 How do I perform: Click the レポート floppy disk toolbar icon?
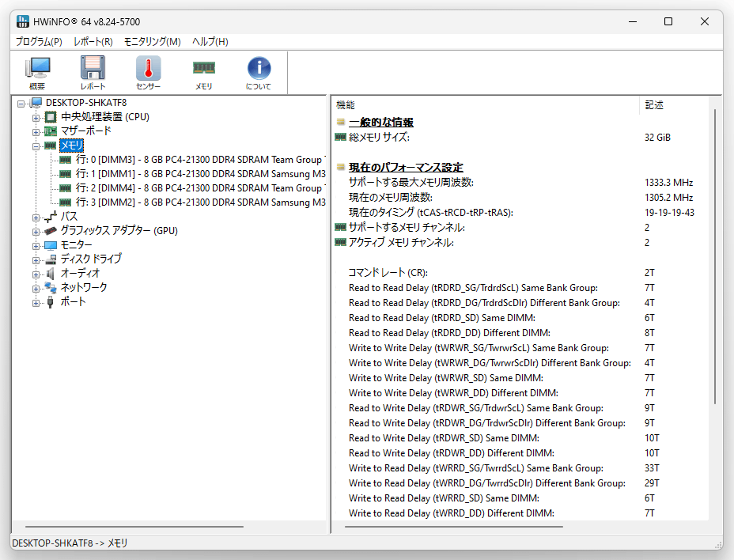[93, 73]
